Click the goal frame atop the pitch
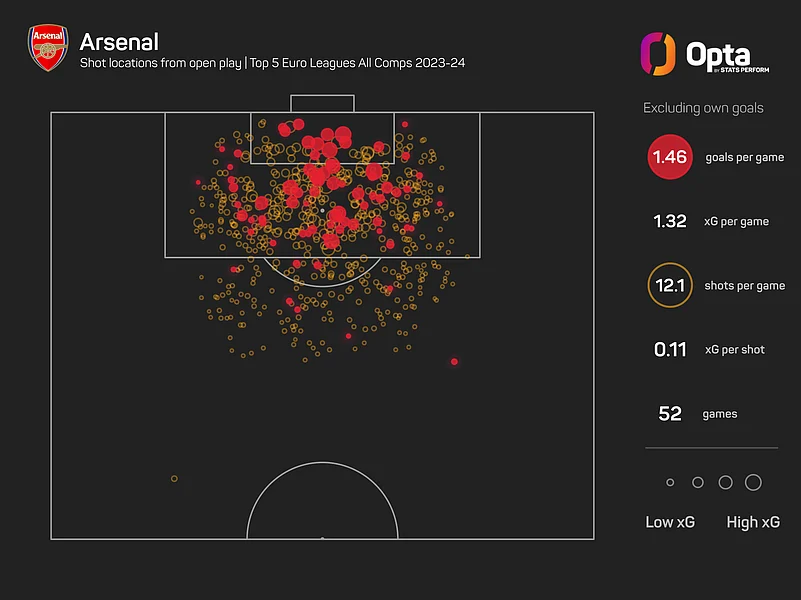The width and height of the screenshot is (801, 600). (322, 103)
